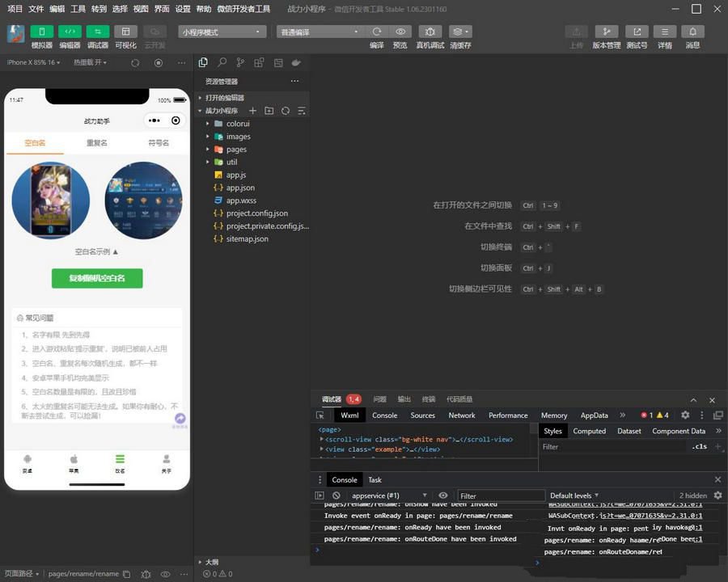Open the 小程序模式 mode dropdown

[x=222, y=32]
